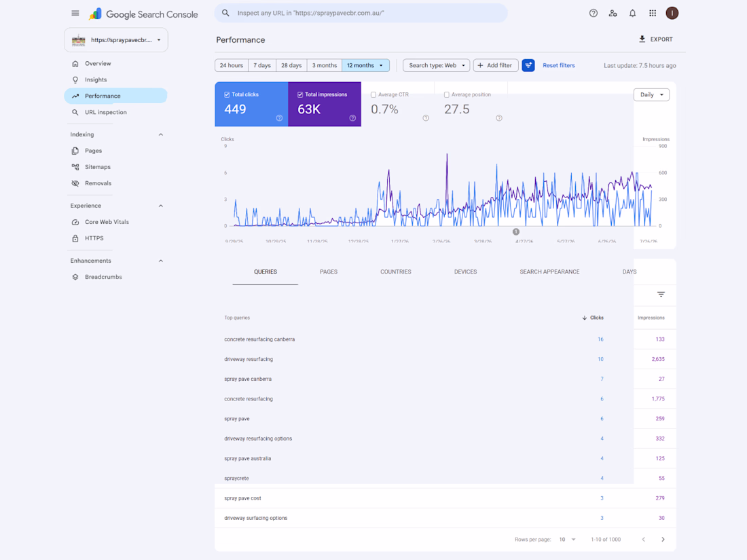
Task: Click the Core Web Vitals gauge icon
Action: (x=75, y=222)
